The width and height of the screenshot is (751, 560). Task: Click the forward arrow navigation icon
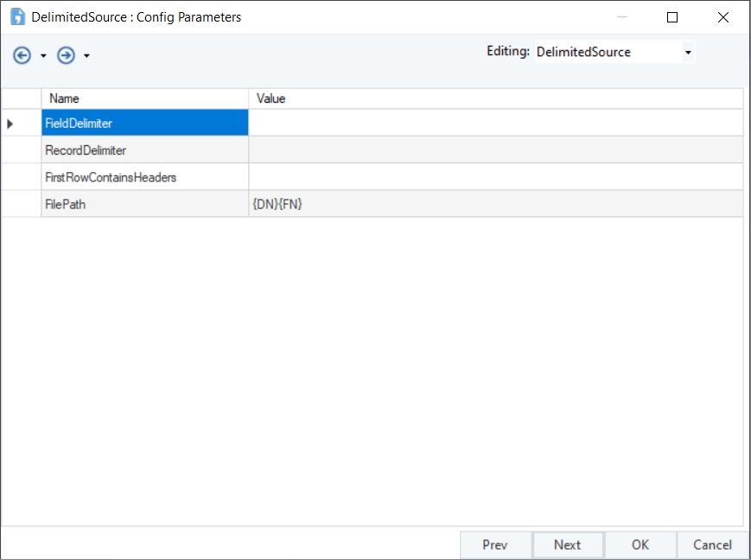pyautogui.click(x=66, y=55)
